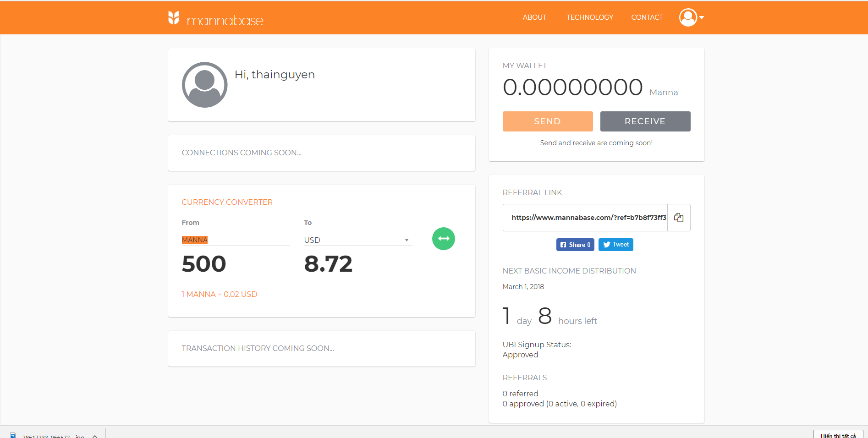
Task: Click the downloaded jpg file icon
Action: (13, 435)
